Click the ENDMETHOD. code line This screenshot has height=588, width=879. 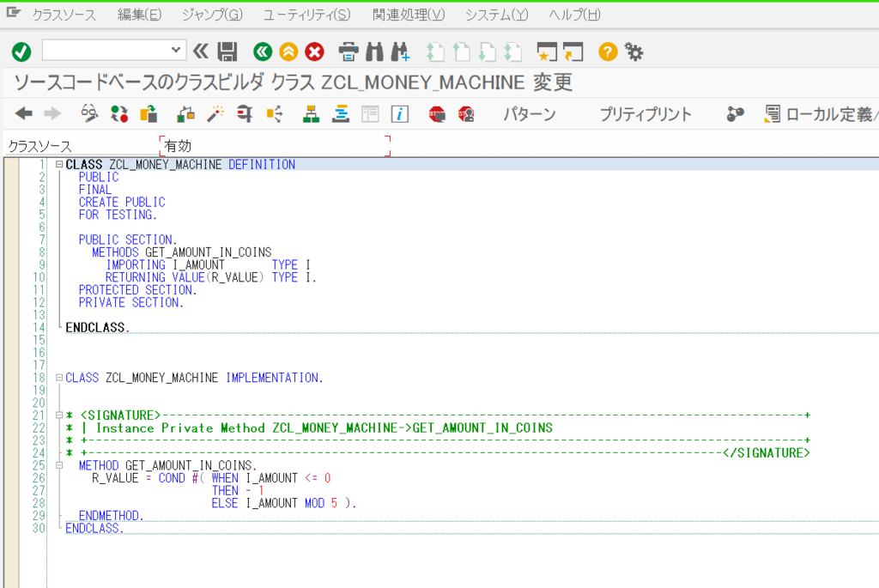(111, 516)
